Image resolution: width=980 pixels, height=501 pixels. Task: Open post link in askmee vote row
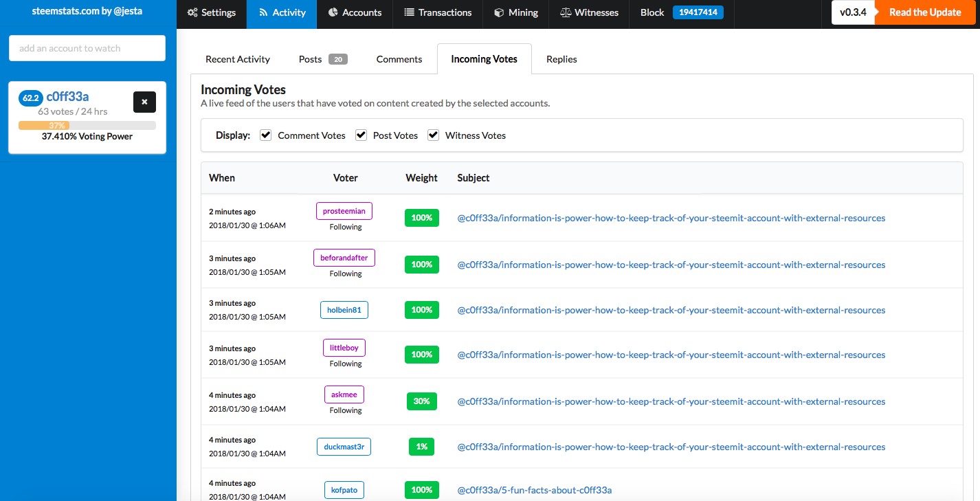pyautogui.click(x=671, y=401)
